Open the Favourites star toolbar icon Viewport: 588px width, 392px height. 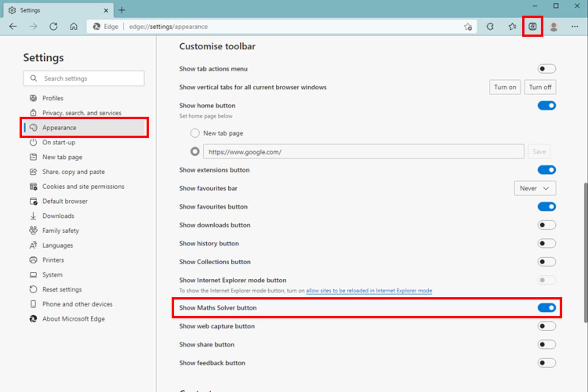[x=512, y=27]
